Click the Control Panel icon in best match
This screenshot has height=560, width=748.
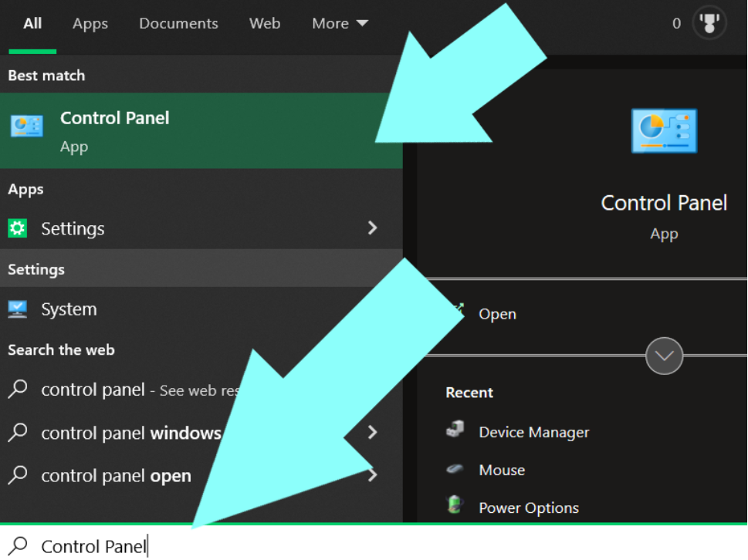pos(27,127)
